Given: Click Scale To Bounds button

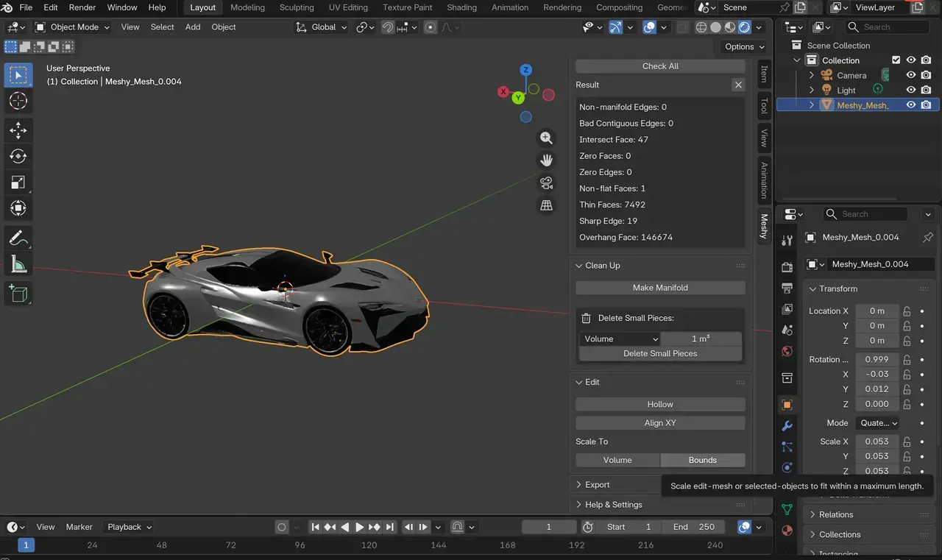Looking at the screenshot, I should tap(703, 460).
